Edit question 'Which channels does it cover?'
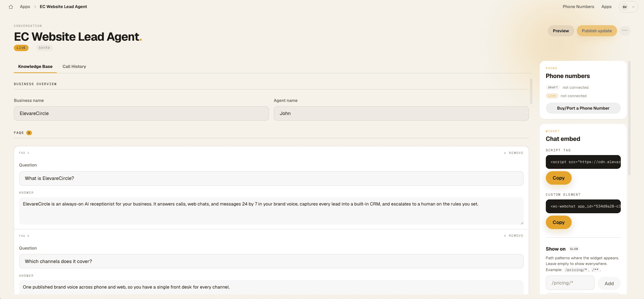 (x=271, y=261)
